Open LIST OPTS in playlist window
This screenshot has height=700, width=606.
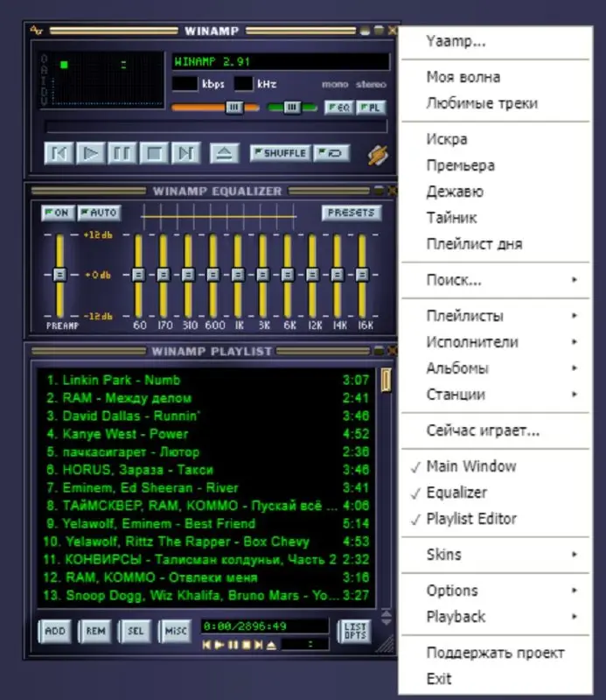355,631
